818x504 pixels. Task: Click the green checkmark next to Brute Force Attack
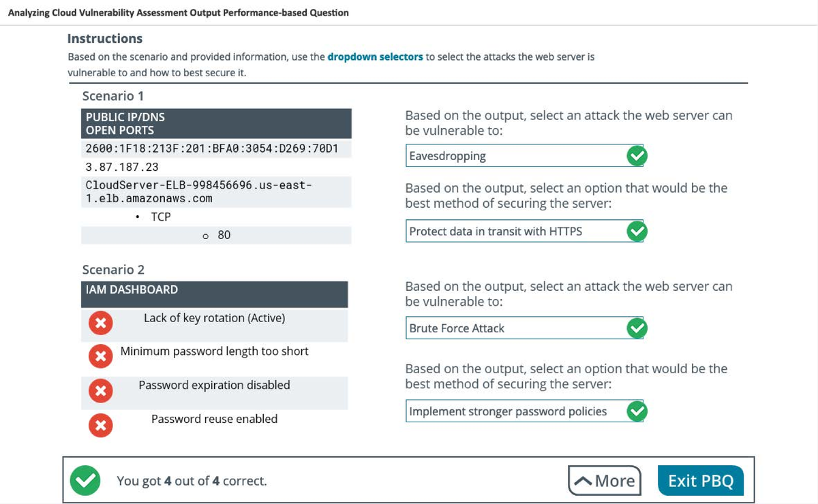[636, 328]
